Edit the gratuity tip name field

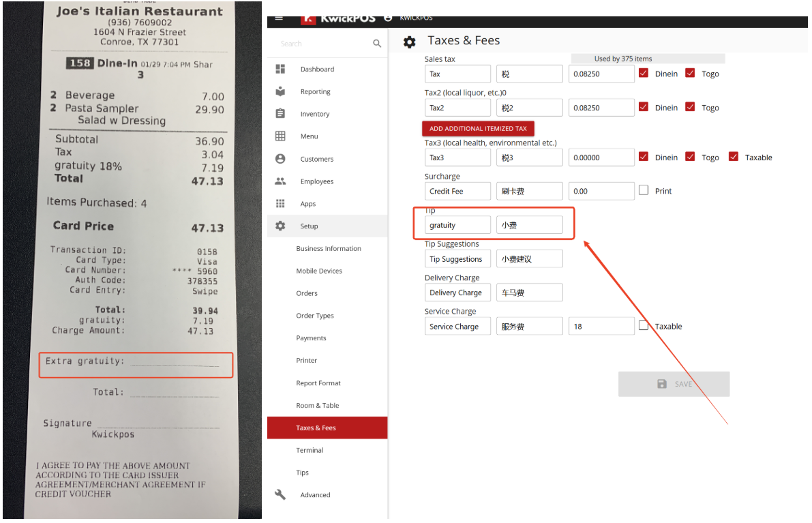tap(457, 225)
